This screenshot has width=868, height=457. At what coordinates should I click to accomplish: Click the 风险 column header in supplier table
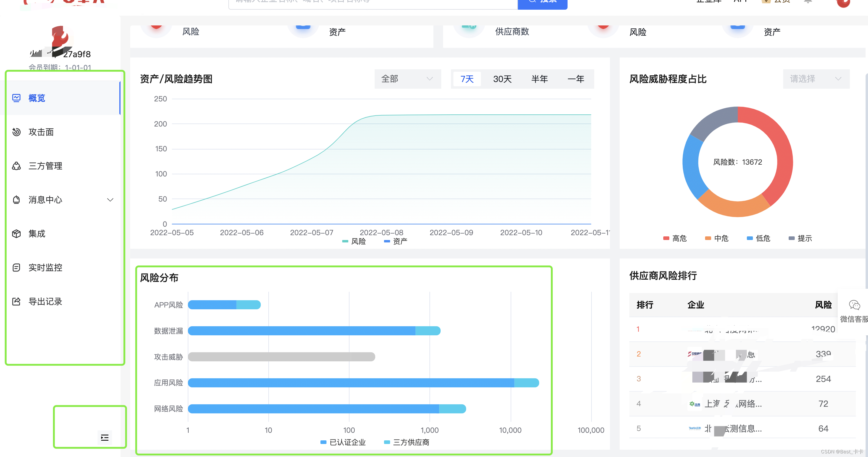coord(823,305)
